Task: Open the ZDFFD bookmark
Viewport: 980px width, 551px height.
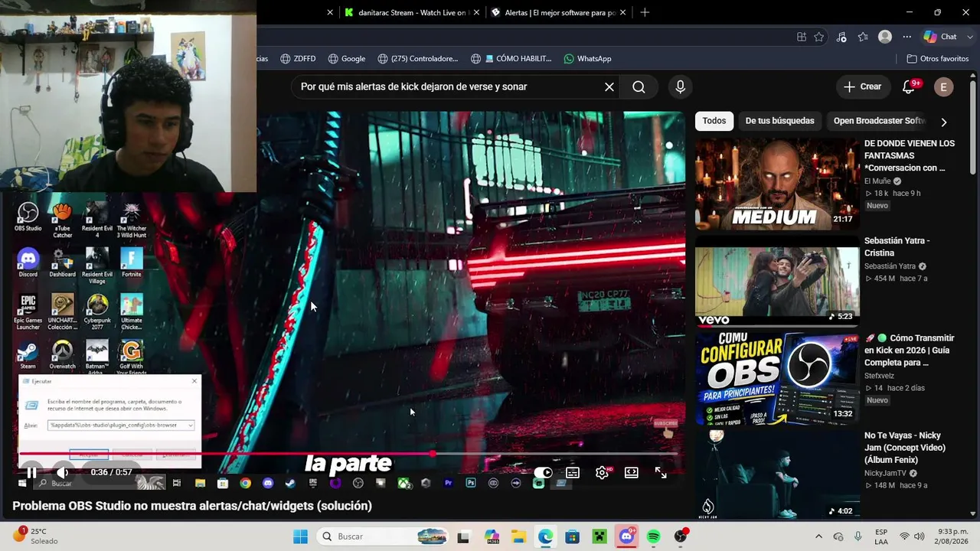Action: coord(298,59)
